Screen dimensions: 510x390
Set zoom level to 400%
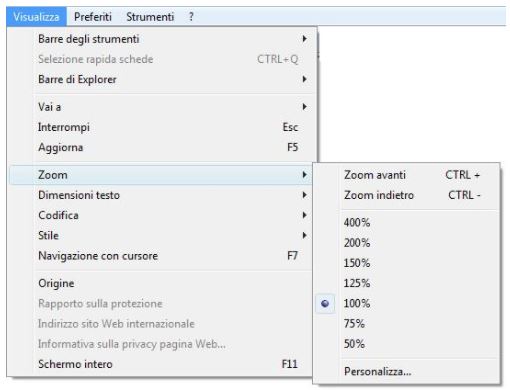(407, 222)
